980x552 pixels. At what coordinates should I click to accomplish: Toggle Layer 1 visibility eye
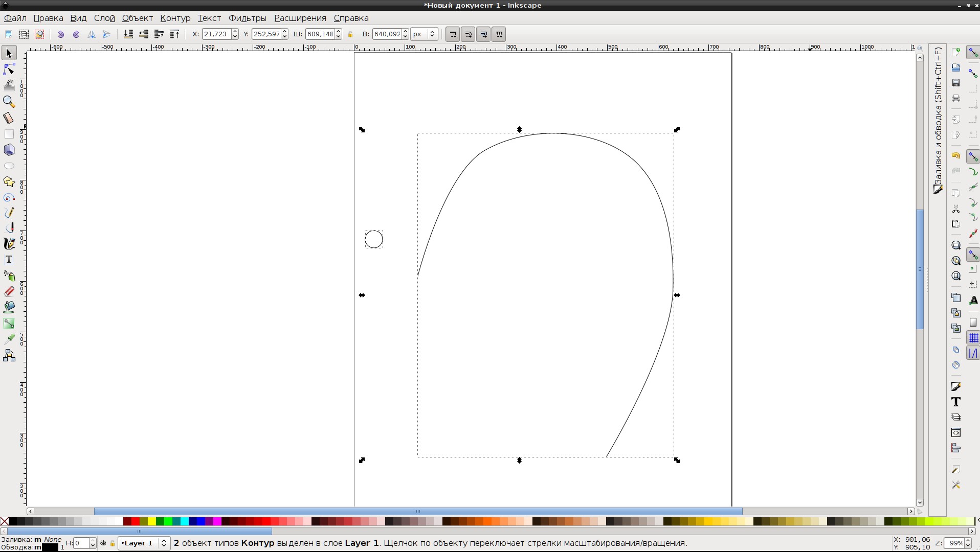103,543
